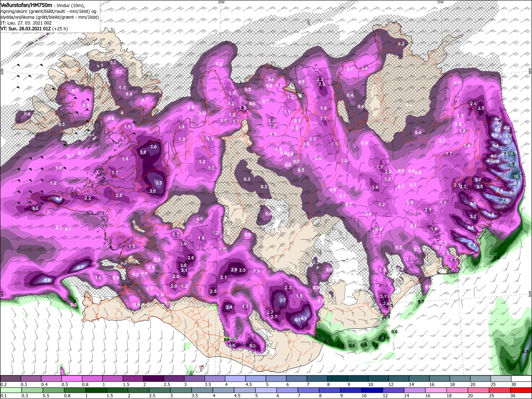The height and width of the screenshot is (399, 532).
Task: Click the 'VT: Sun. 28.03.2021 01Z (+25 h)' line
Action: point(34,29)
